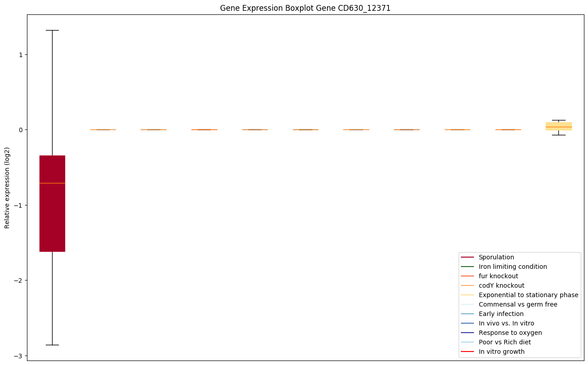
Task: Click 'In vivo vs. In vitro' legend text
Action: pos(506,324)
